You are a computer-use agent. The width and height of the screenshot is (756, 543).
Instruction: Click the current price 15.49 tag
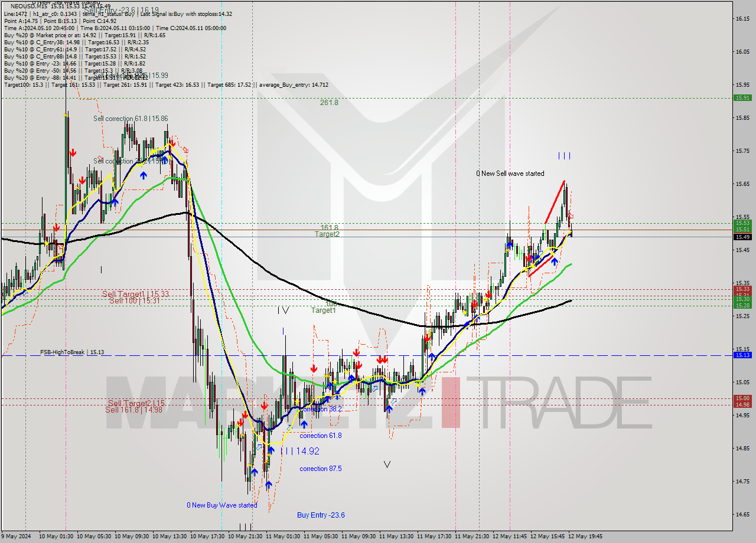coord(742,237)
